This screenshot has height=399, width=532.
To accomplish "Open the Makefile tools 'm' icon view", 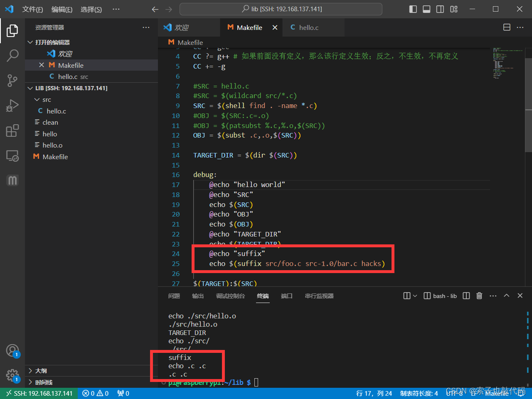I will 12,180.
